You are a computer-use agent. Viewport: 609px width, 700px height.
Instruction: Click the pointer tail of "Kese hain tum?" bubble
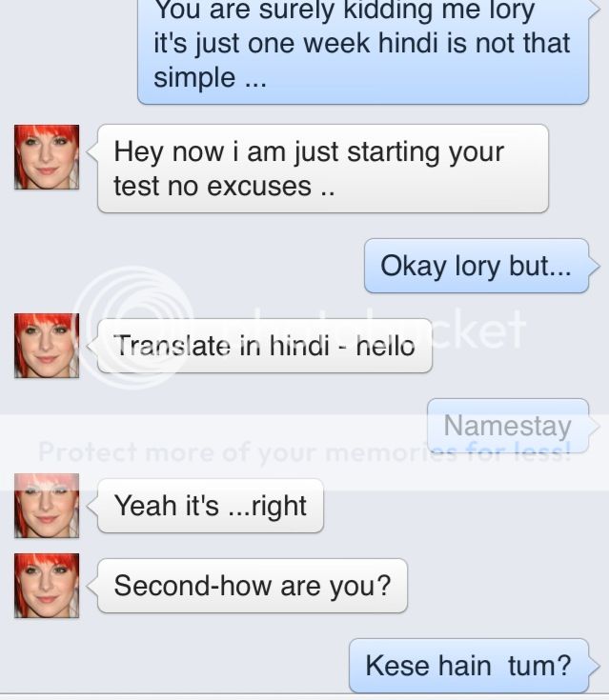click(596, 664)
